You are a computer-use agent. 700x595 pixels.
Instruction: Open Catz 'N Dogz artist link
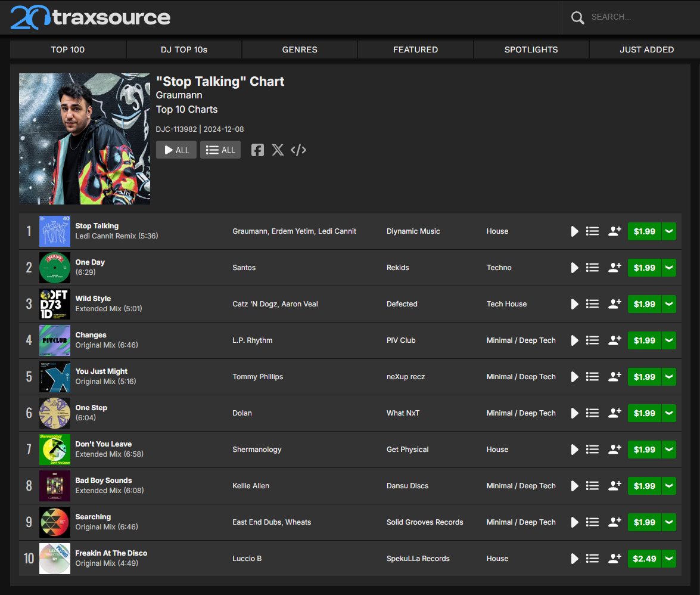coord(254,304)
